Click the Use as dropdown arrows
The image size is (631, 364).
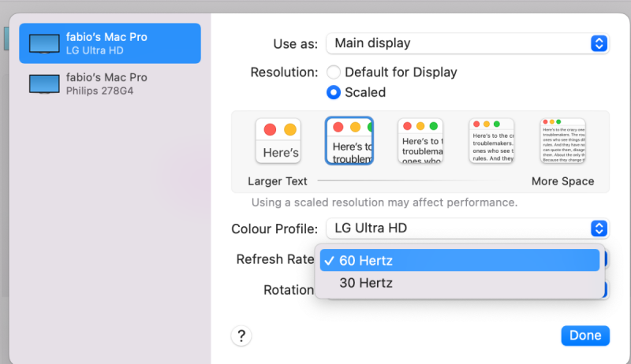(599, 43)
